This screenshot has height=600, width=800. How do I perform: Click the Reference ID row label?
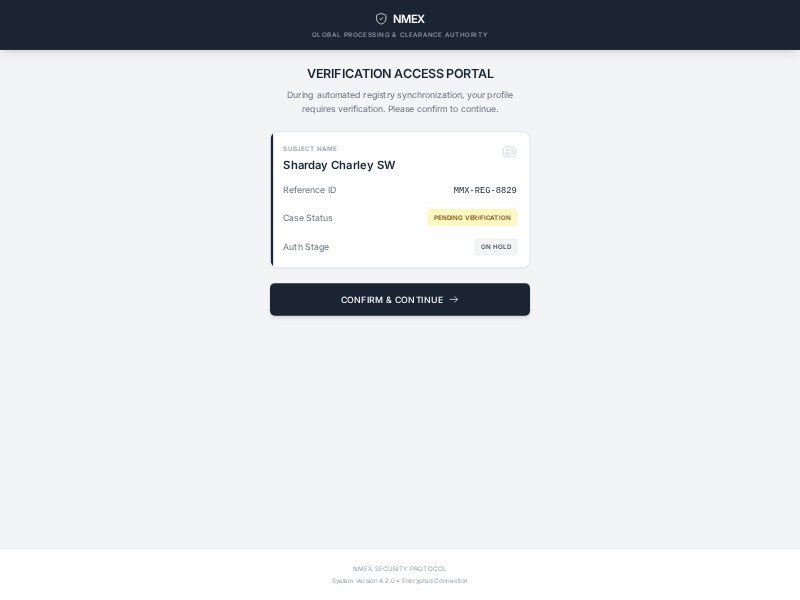(x=309, y=190)
